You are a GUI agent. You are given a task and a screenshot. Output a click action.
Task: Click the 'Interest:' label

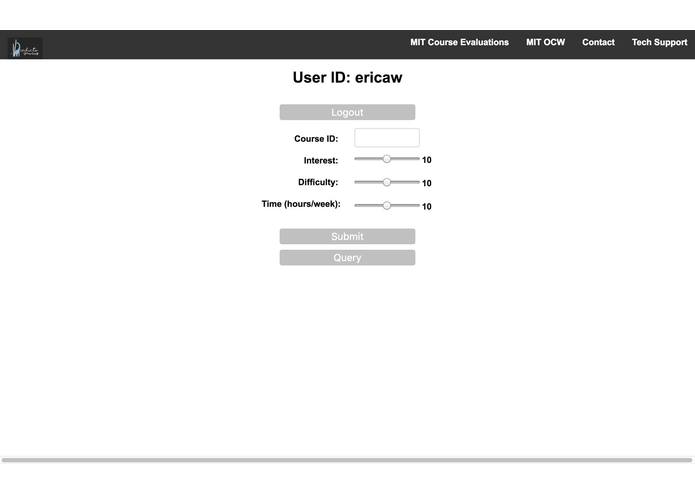point(321,160)
